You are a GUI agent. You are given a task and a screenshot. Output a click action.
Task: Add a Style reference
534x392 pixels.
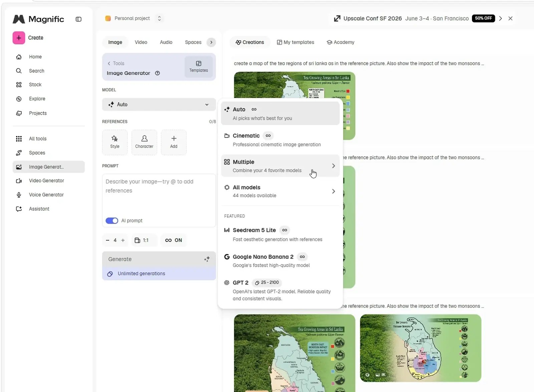click(x=115, y=142)
